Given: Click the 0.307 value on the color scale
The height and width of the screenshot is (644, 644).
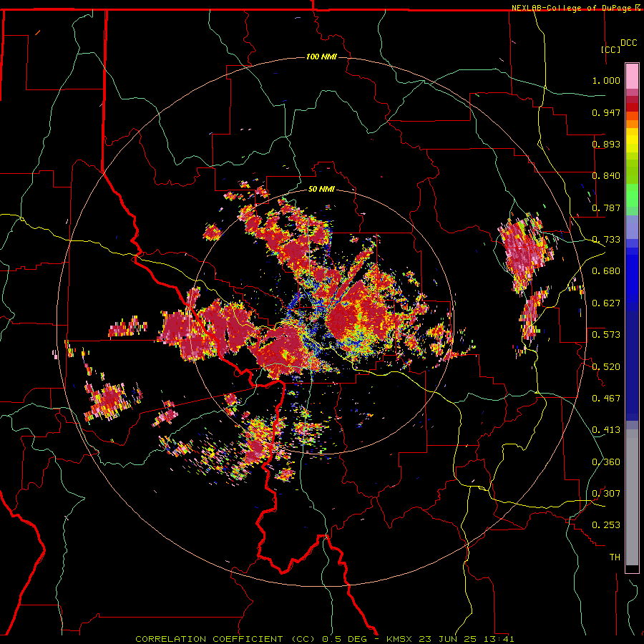Looking at the screenshot, I should [x=606, y=494].
